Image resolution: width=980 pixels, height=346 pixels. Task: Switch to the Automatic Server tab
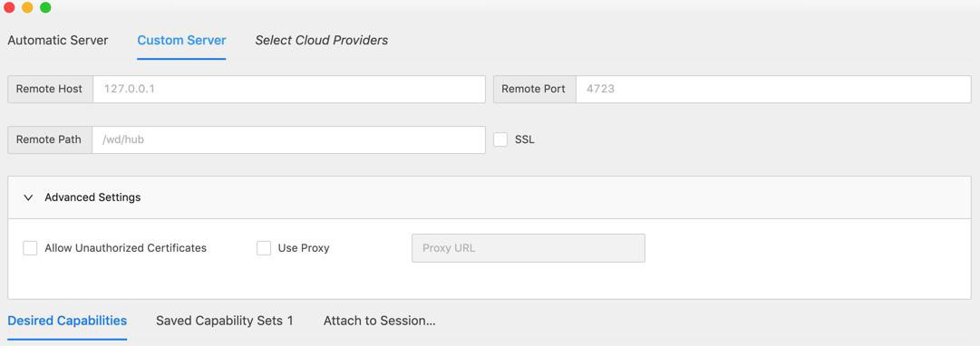(x=57, y=41)
